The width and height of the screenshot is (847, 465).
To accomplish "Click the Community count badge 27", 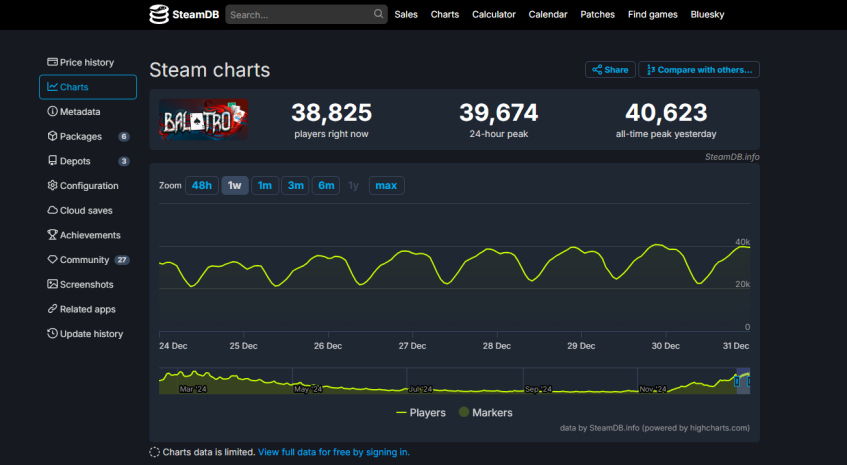I will click(122, 260).
